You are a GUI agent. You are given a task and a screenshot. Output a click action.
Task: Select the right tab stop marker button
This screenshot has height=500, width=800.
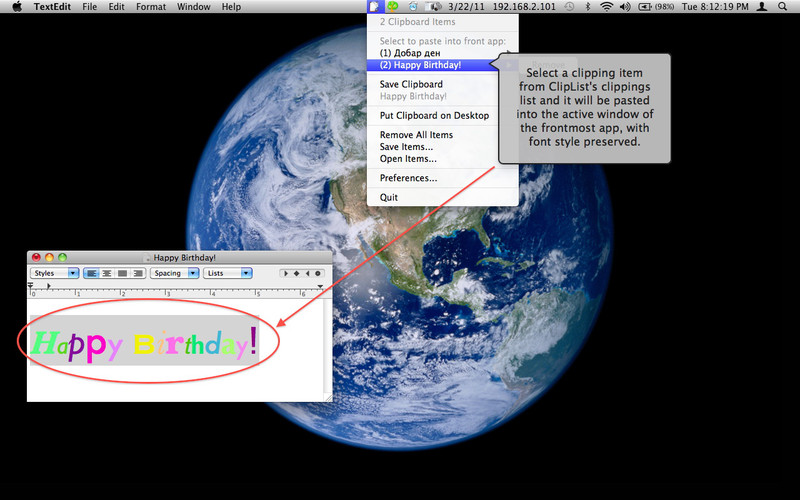pyautogui.click(x=307, y=273)
